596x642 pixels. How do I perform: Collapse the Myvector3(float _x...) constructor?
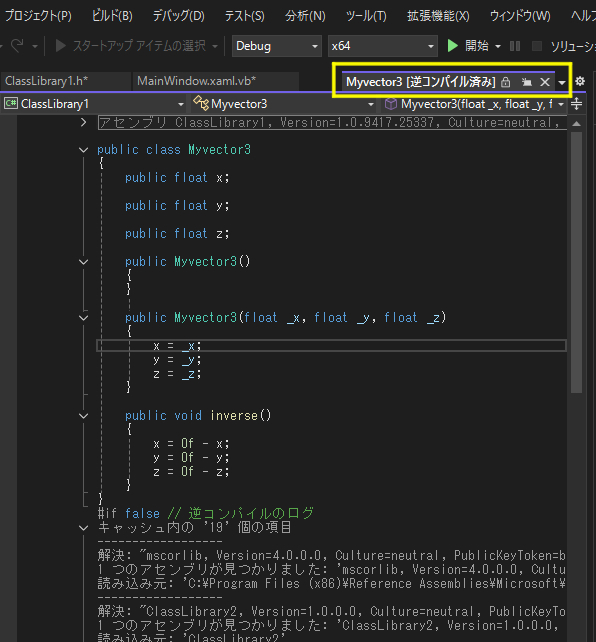click(84, 318)
